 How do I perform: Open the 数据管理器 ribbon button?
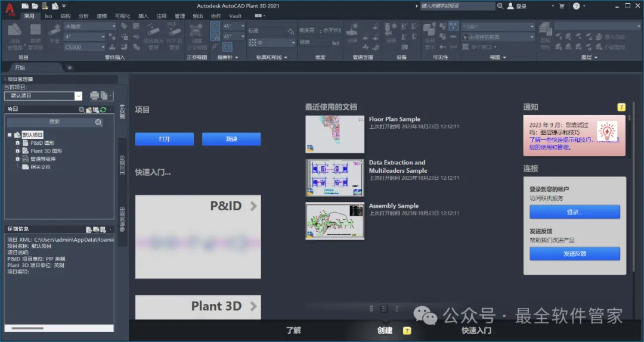[x=36, y=36]
